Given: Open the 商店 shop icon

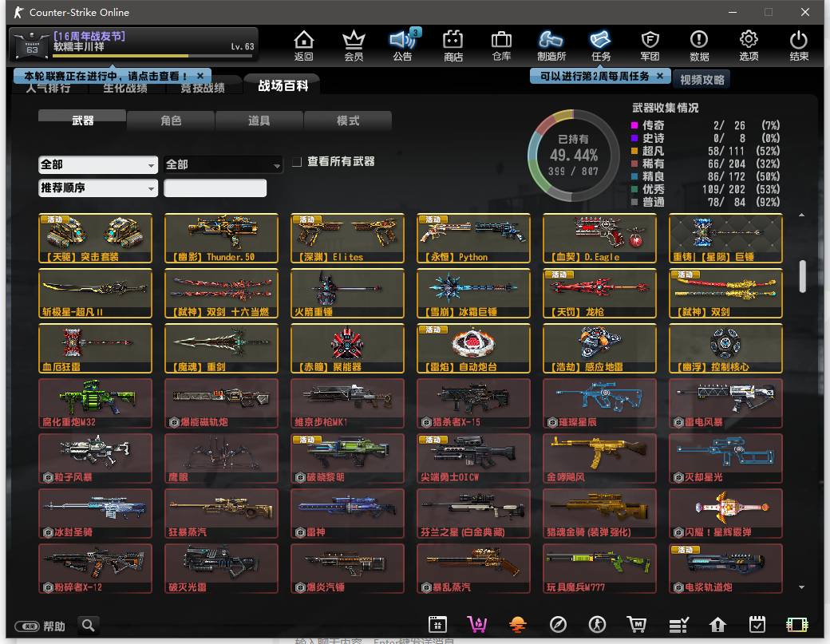Looking at the screenshot, I should (453, 45).
